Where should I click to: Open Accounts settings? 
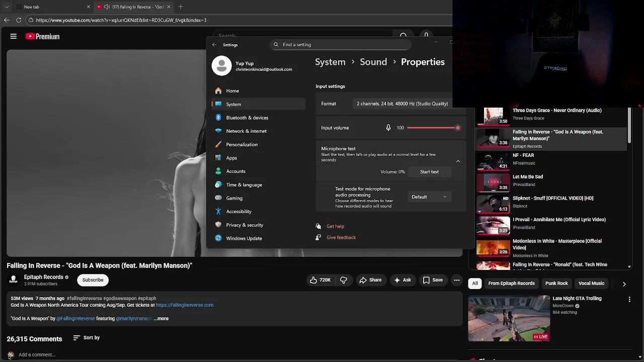(x=259, y=171)
